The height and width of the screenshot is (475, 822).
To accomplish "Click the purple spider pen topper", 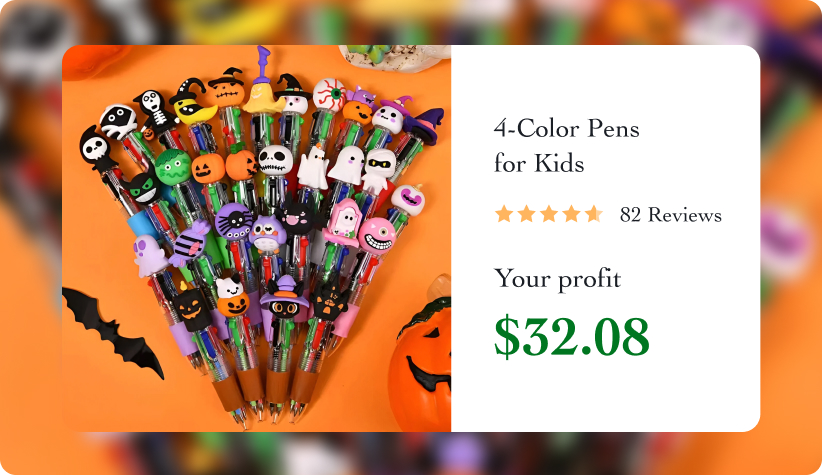I will [233, 221].
